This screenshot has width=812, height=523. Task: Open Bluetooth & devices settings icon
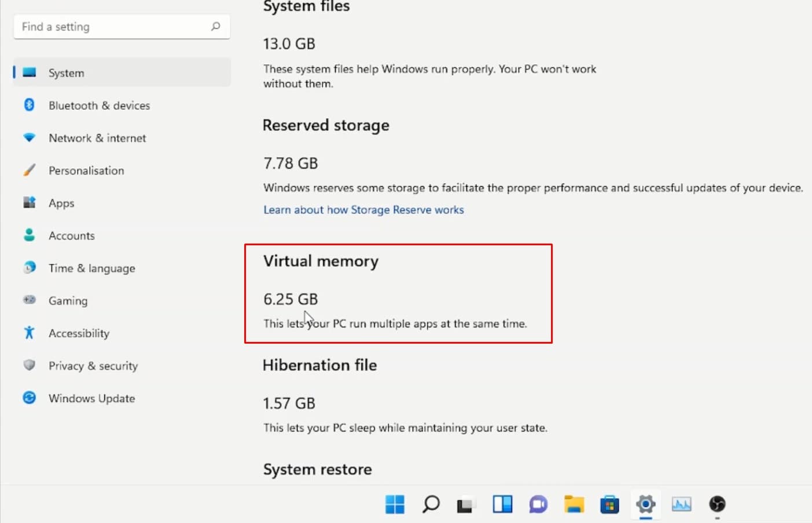coord(30,105)
